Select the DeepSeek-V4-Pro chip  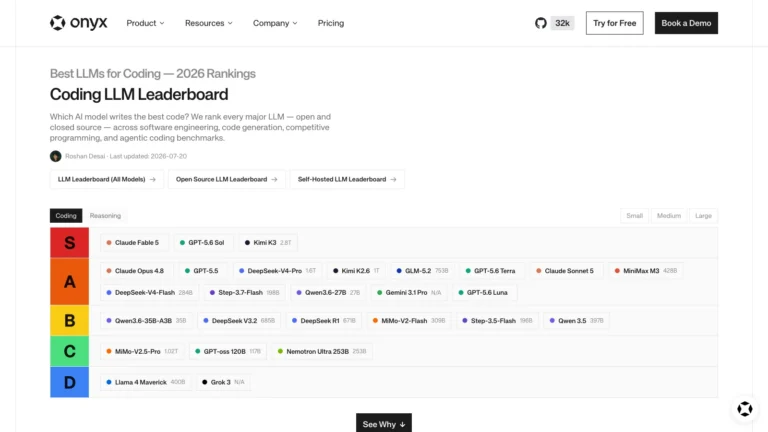[x=277, y=271]
